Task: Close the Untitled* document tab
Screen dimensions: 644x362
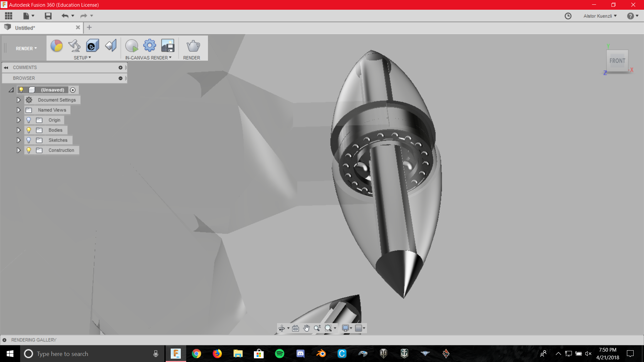Action: (x=78, y=27)
